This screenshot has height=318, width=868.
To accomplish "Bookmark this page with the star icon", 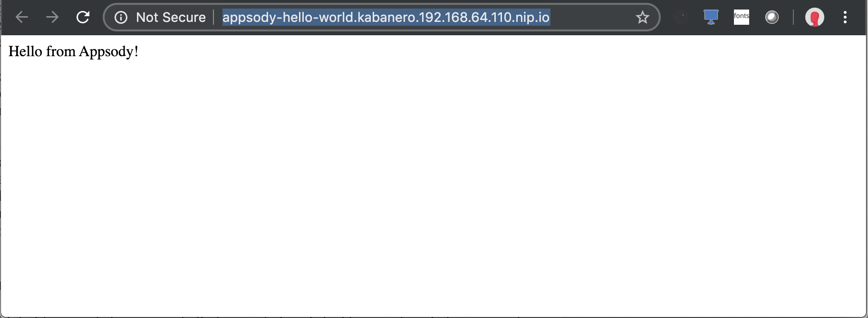I will (x=642, y=17).
